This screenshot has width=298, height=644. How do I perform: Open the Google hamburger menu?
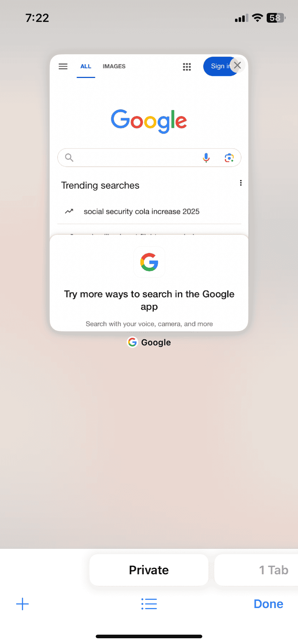(63, 66)
